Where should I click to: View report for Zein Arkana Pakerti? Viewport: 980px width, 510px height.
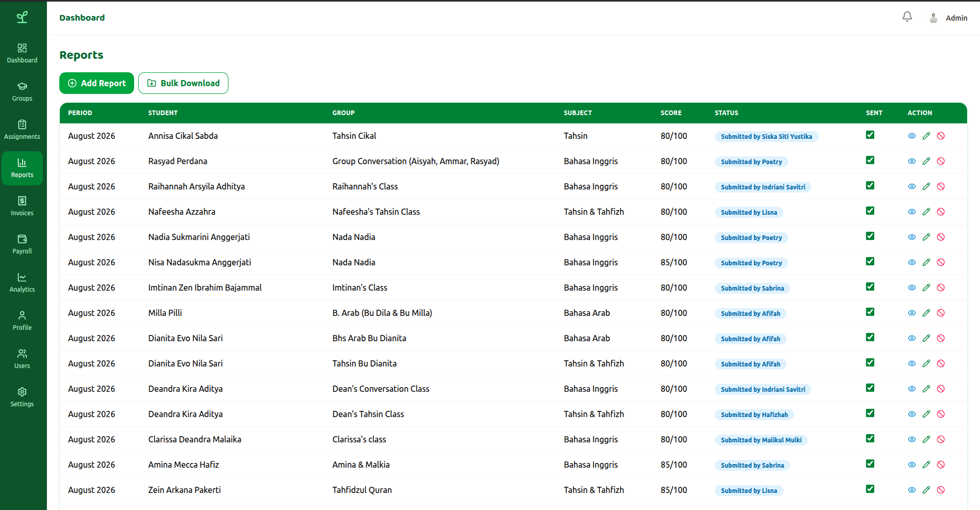(x=912, y=490)
